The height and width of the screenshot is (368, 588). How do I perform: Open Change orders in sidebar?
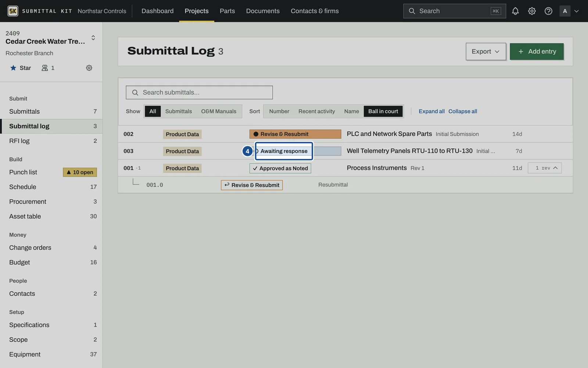tap(51, 248)
